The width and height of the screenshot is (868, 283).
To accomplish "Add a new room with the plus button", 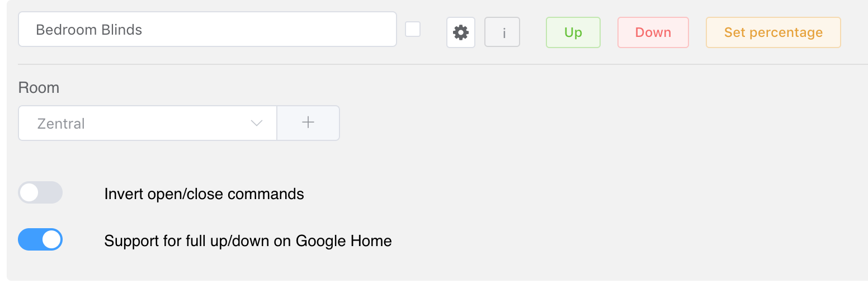I will (308, 123).
